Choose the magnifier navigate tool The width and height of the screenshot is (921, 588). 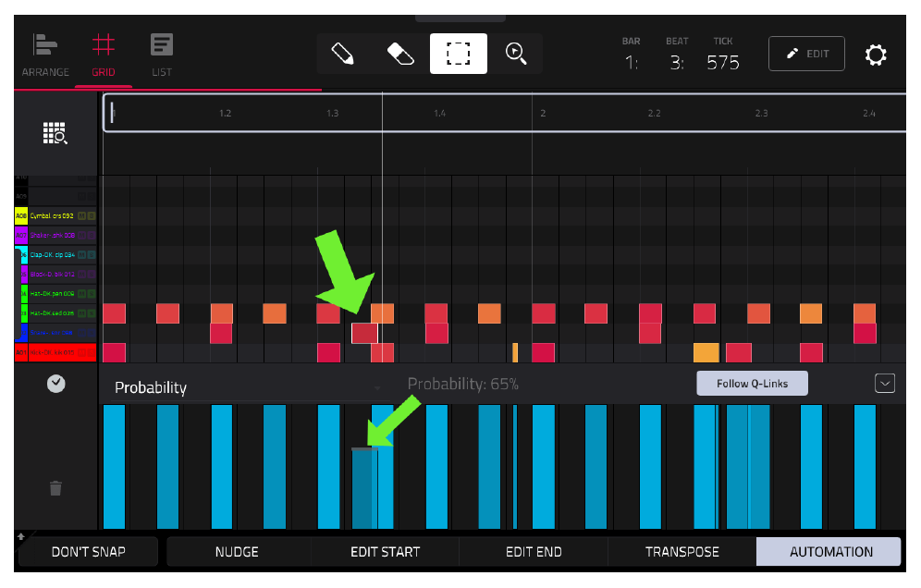pyautogui.click(x=516, y=54)
